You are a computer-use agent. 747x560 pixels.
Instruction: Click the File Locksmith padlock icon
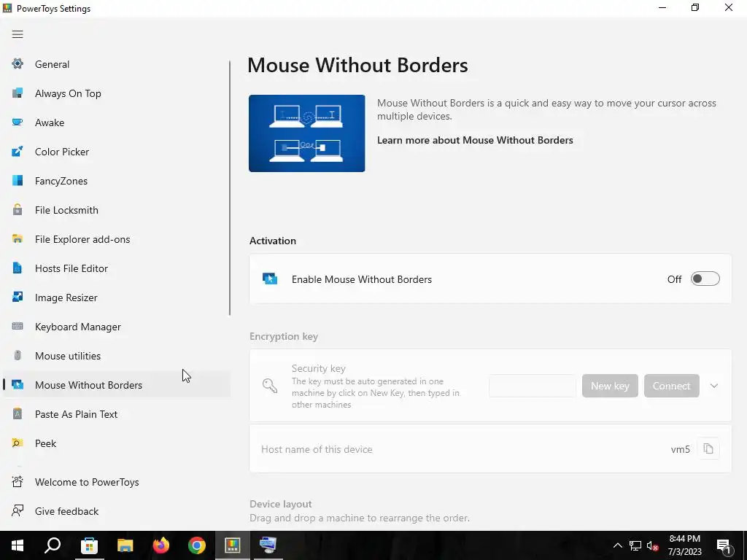[18, 209]
